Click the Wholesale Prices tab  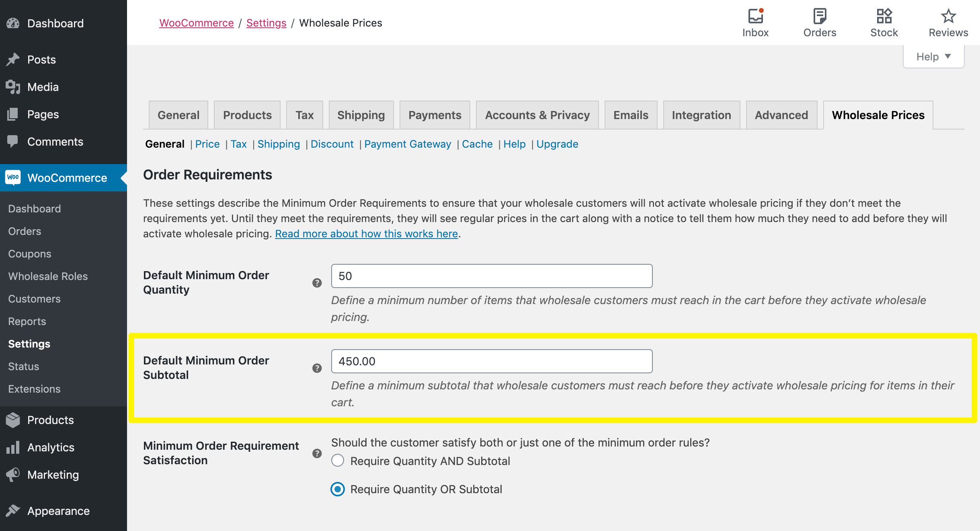coord(878,115)
